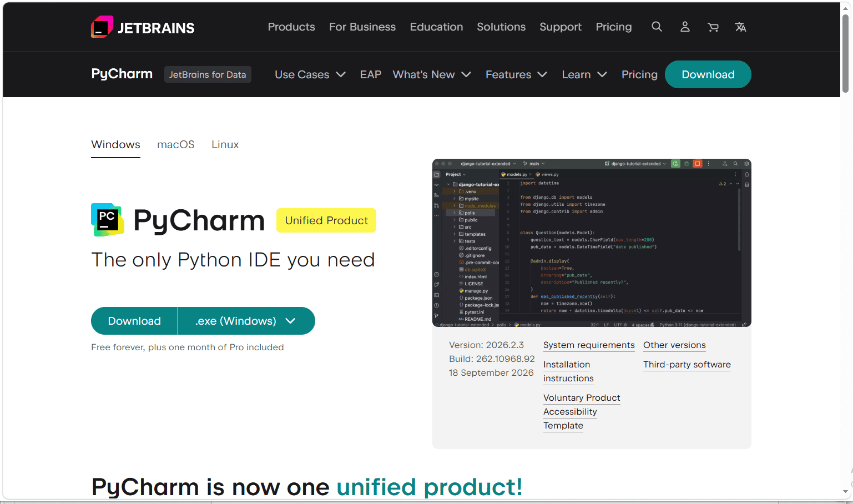Click the PyCharm IDE screenshot image
The width and height of the screenshot is (853, 504).
tap(592, 243)
